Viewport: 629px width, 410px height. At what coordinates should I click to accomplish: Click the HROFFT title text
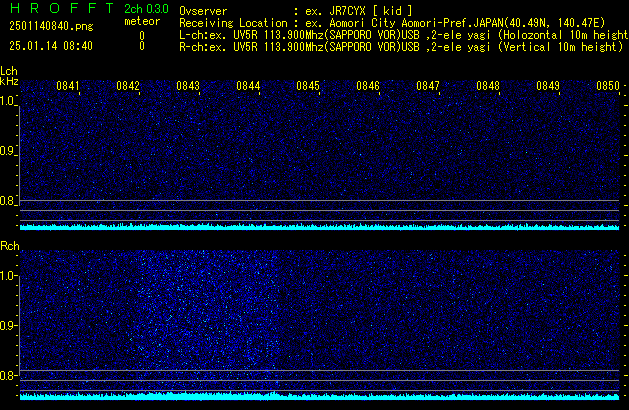pyautogui.click(x=62, y=8)
